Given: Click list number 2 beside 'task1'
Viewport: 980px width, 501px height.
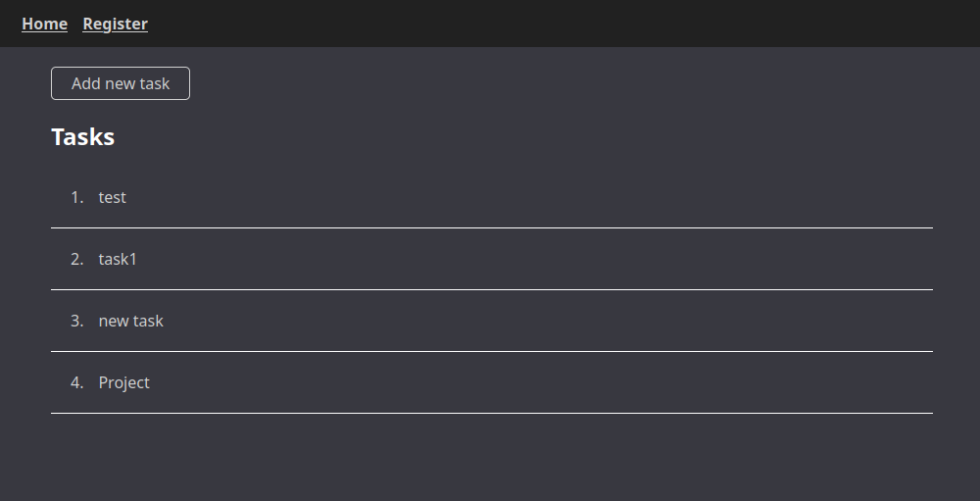Looking at the screenshot, I should tap(76, 259).
